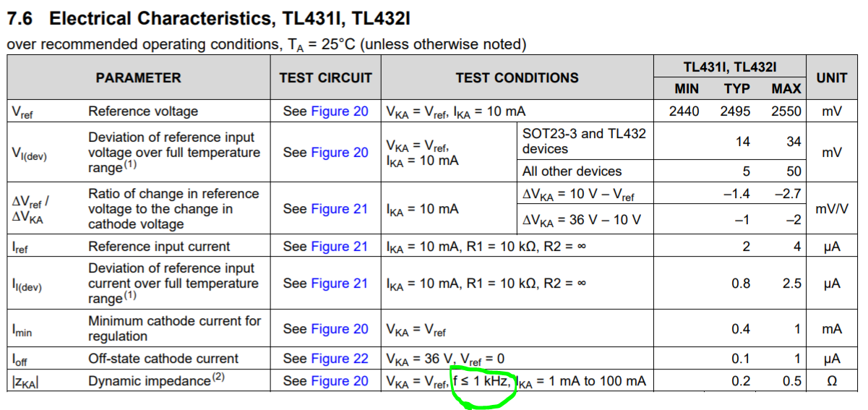Click the 2495 typical reference voltage value
Screen dimensions: 868x410
(735, 111)
